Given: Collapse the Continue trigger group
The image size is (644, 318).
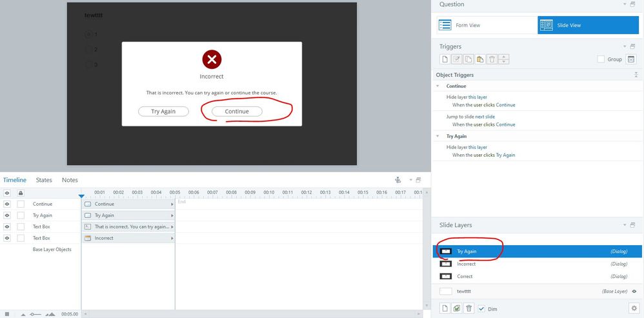Looking at the screenshot, I should tap(438, 86).
